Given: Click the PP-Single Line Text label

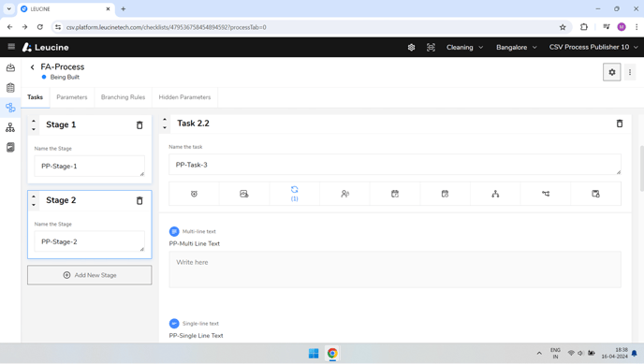Looking at the screenshot, I should (x=196, y=335).
